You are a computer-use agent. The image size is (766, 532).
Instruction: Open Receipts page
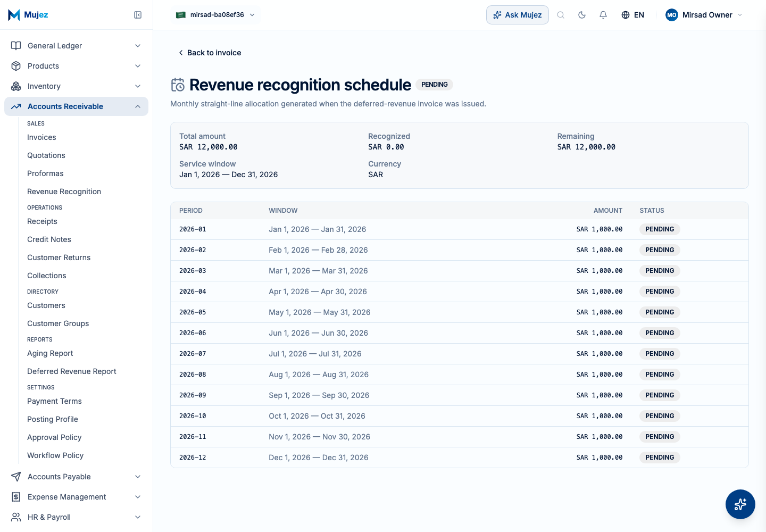(x=42, y=221)
